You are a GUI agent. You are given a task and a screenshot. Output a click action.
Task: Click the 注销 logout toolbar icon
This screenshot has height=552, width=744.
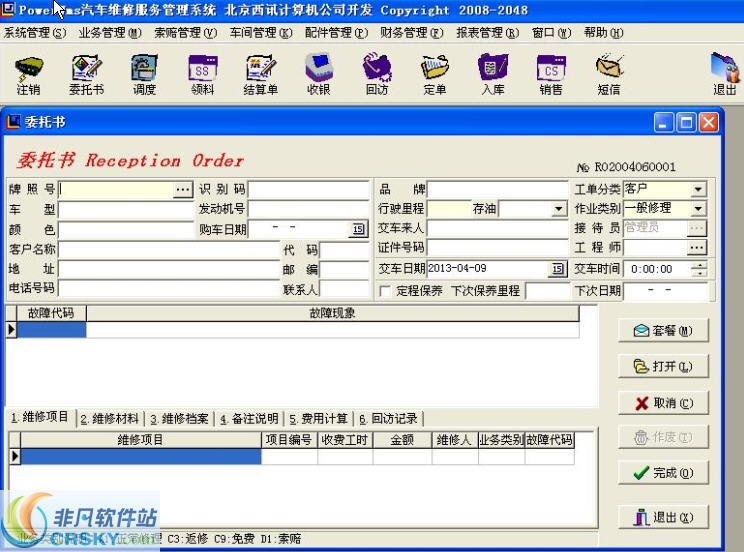[x=28, y=75]
